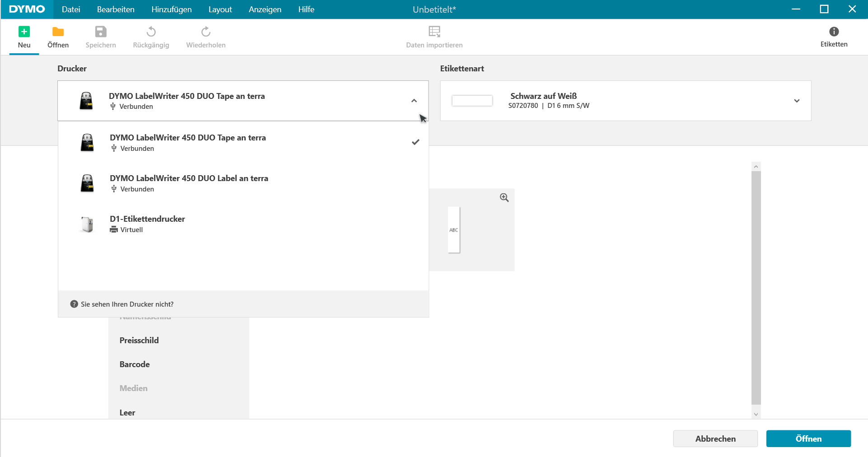This screenshot has height=457, width=868.
Task: Click 'Sie sehen Ihren Drucker nicht?' link
Action: 126,304
